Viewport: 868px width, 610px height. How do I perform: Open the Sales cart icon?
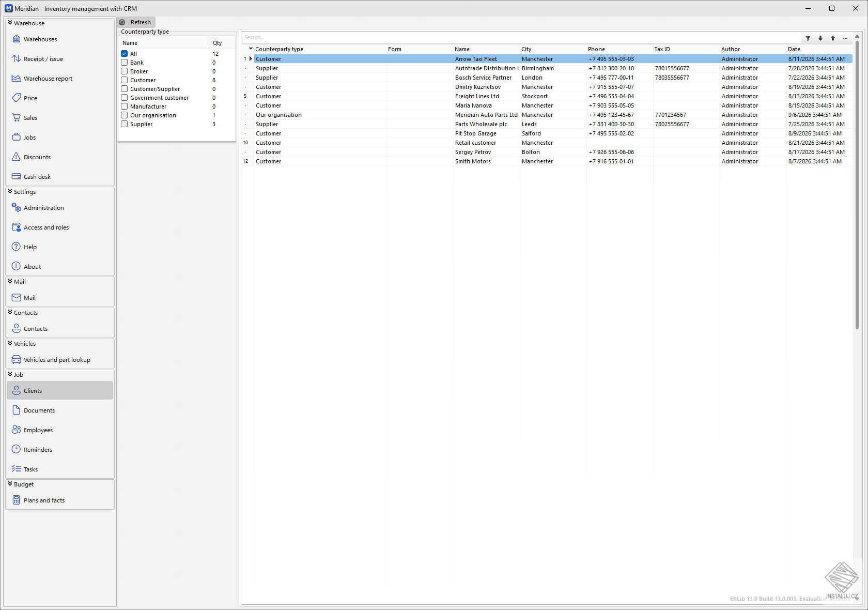coord(17,118)
